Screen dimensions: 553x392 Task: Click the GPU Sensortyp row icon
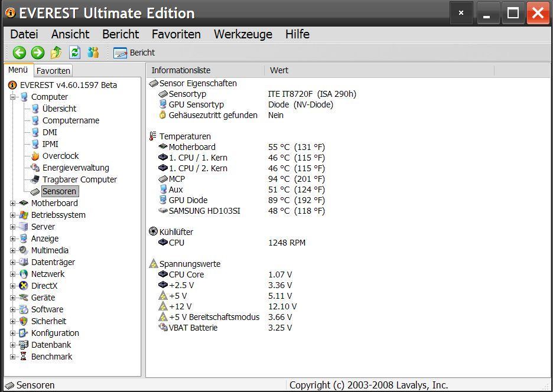[x=163, y=104]
